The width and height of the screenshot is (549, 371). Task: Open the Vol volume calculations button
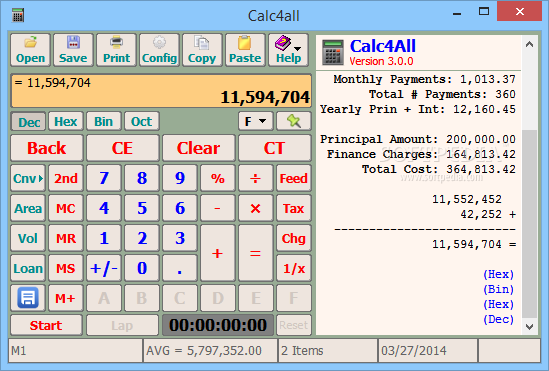click(x=28, y=238)
